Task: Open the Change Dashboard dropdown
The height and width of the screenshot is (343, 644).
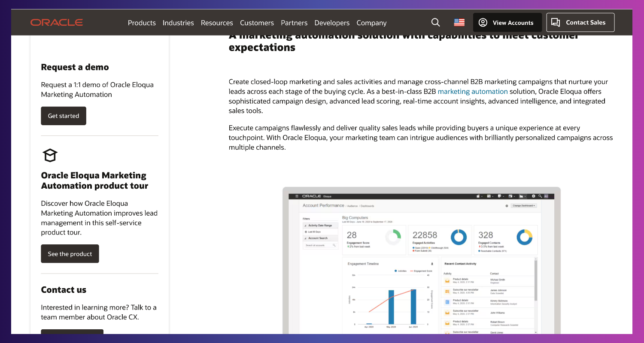Action: click(524, 206)
